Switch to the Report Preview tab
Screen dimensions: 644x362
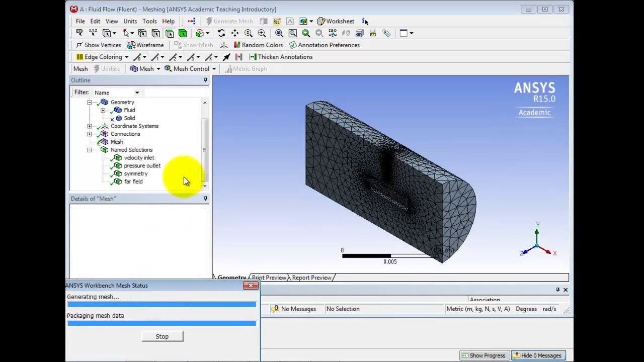(311, 278)
